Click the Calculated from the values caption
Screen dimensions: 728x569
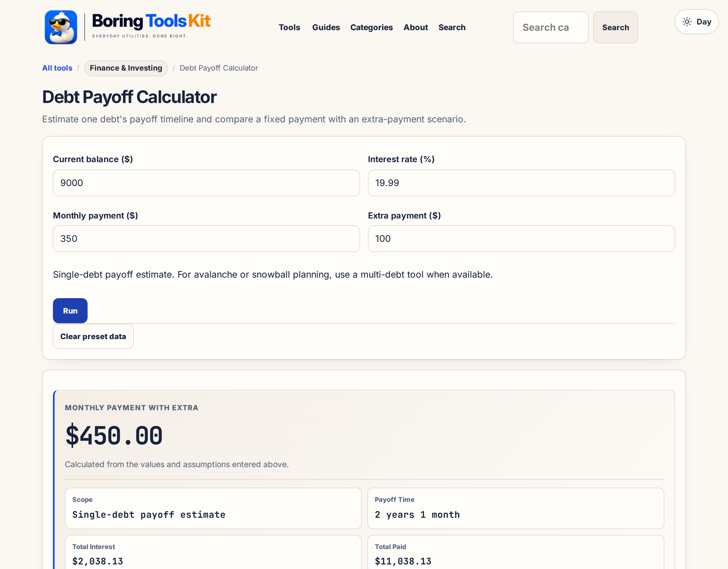point(177,464)
